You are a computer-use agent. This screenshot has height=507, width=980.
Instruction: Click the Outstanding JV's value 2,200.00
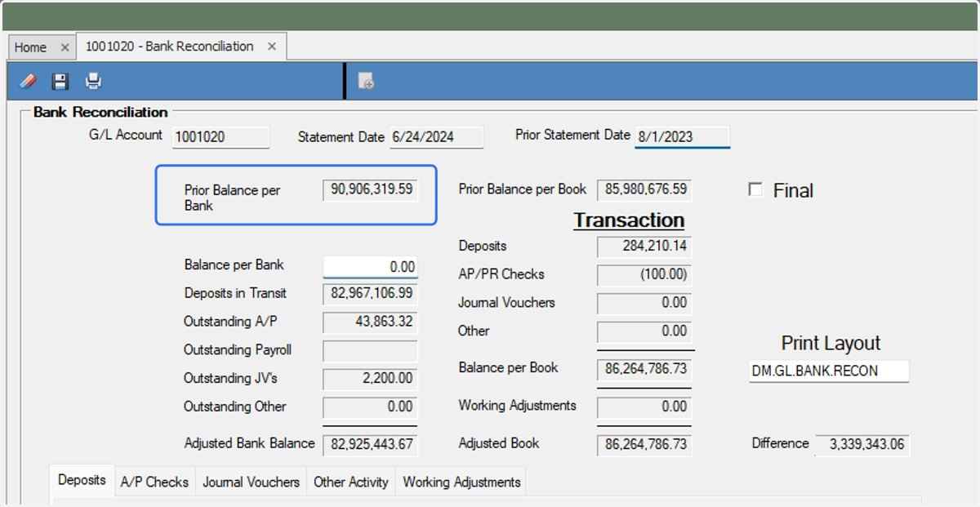coord(370,379)
